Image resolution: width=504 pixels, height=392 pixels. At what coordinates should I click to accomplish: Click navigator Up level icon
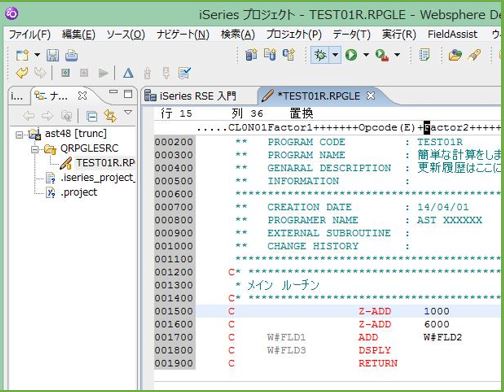pyautogui.click(x=67, y=116)
